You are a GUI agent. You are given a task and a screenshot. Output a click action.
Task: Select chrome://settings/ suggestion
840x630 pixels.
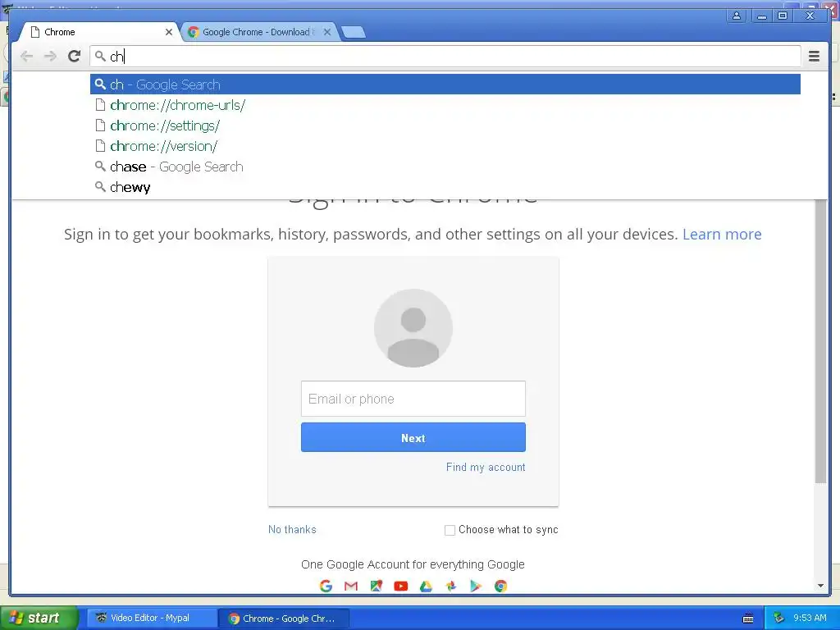coord(445,126)
